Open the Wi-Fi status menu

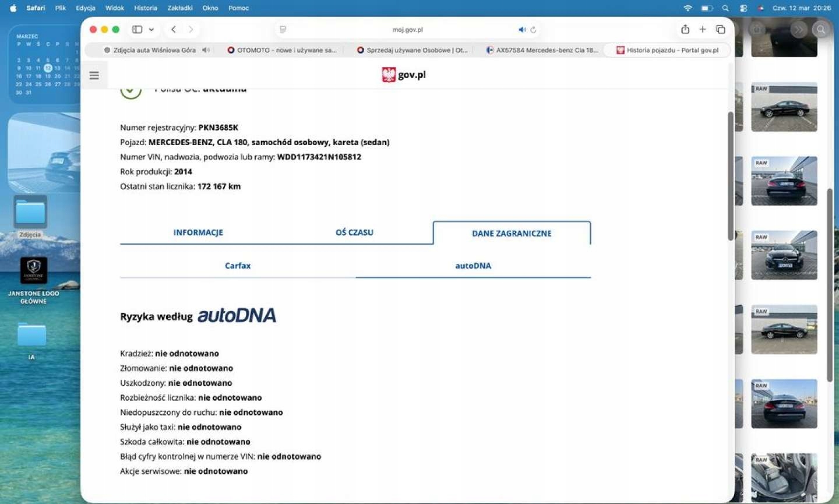coord(688,8)
